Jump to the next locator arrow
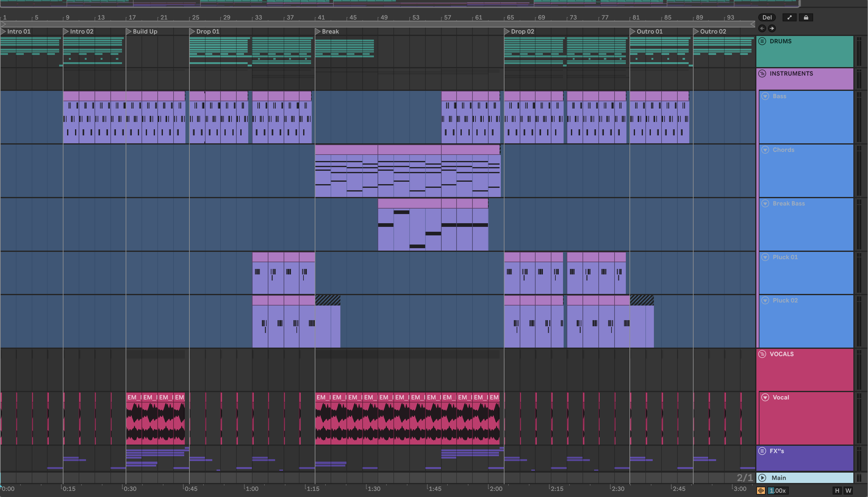This screenshot has height=497, width=868. pos(772,28)
